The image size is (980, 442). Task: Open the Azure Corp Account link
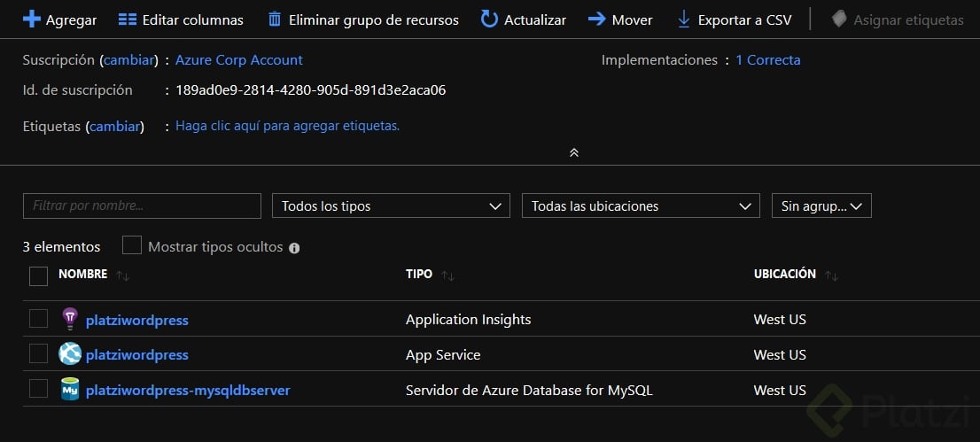coord(238,60)
